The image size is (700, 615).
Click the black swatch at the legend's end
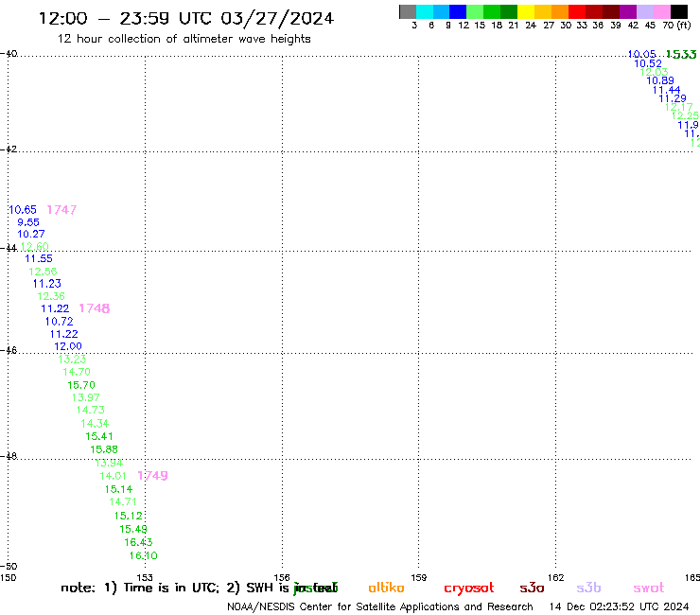point(678,11)
